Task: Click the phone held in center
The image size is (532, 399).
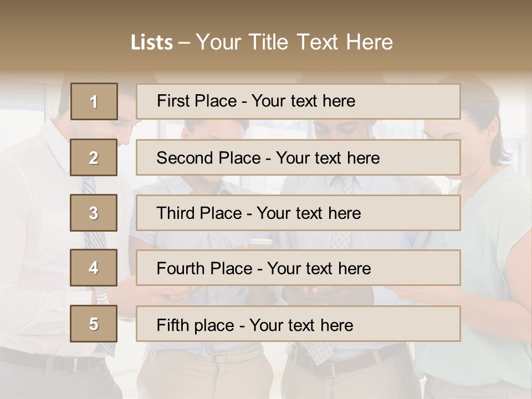Action: 260,242
